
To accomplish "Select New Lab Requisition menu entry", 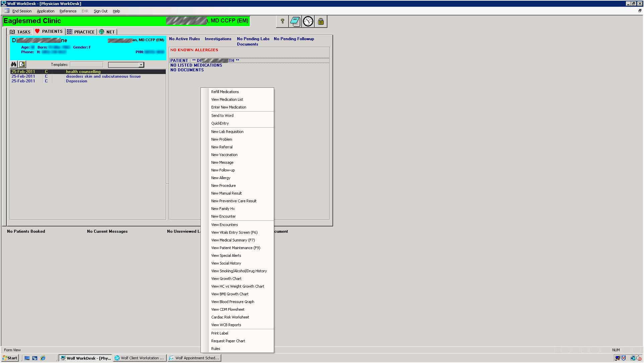I will 227,132.
